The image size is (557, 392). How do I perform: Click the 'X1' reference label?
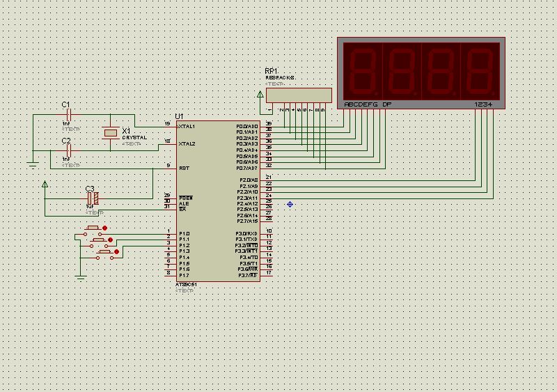click(126, 131)
